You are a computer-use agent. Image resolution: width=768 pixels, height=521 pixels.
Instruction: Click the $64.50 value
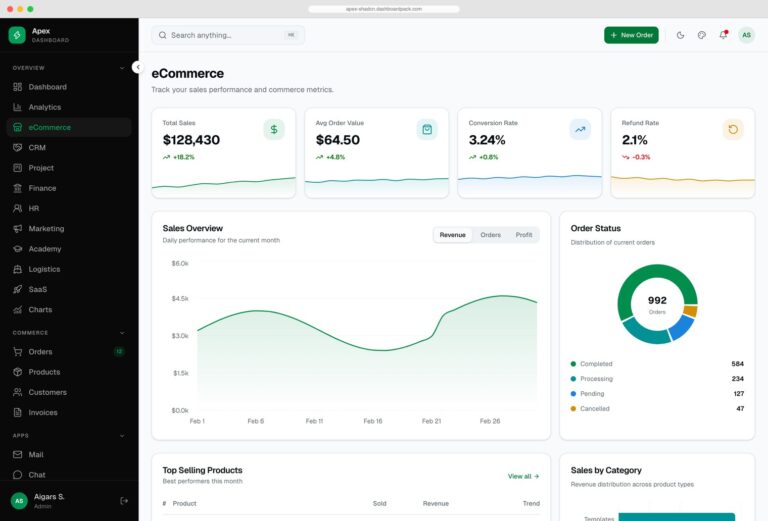[x=337, y=140]
